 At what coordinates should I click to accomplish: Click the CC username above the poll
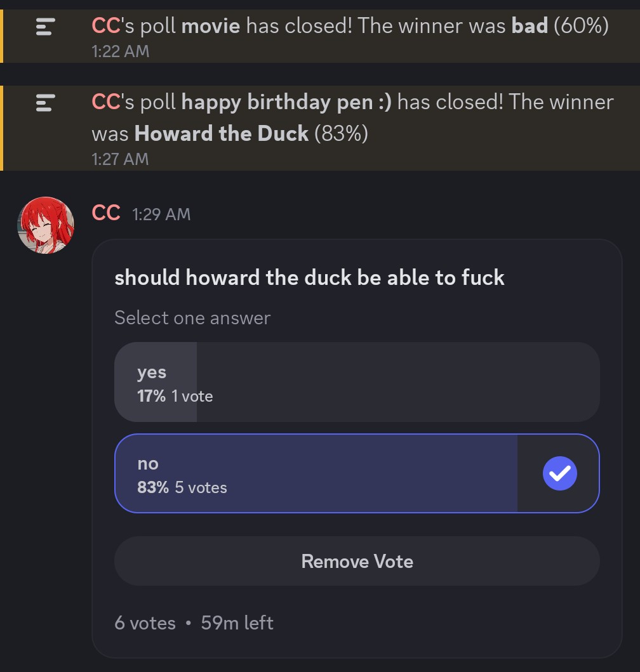tap(106, 213)
